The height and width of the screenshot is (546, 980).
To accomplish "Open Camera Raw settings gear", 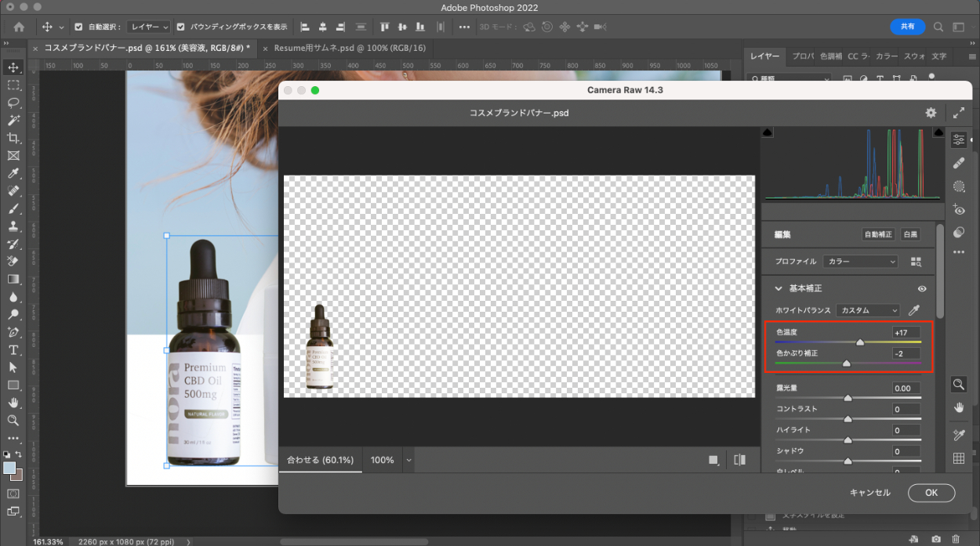I will click(931, 113).
